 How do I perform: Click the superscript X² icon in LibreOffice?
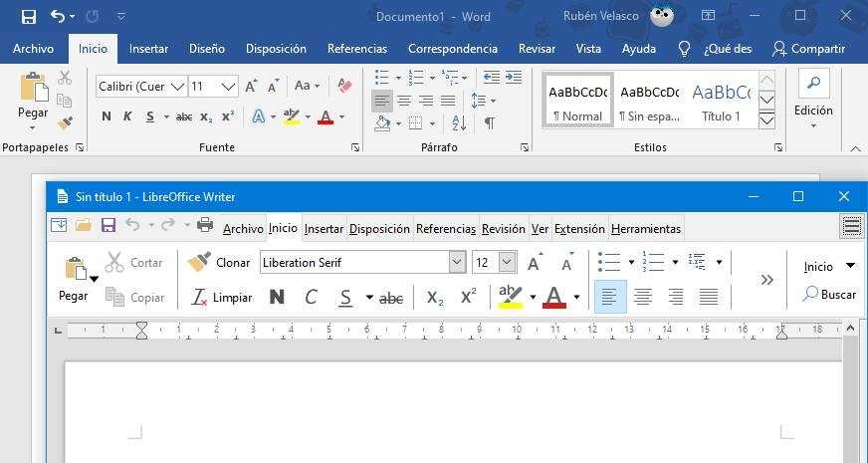468,297
